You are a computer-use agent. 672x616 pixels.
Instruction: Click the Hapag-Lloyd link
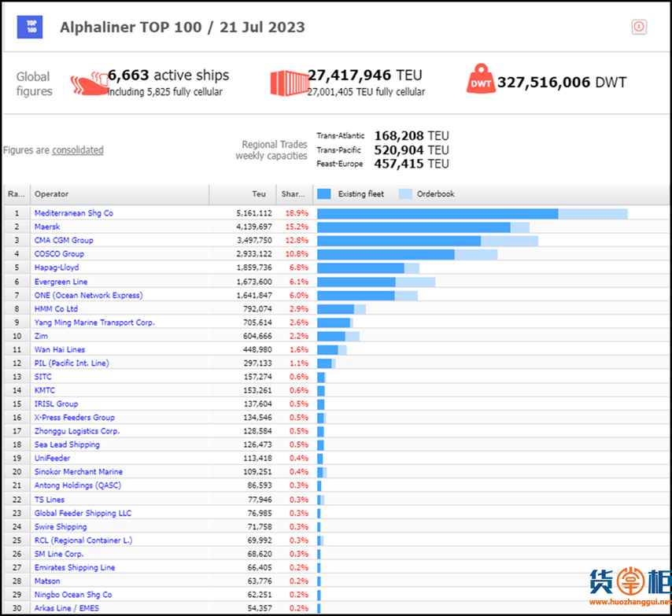click(x=57, y=267)
